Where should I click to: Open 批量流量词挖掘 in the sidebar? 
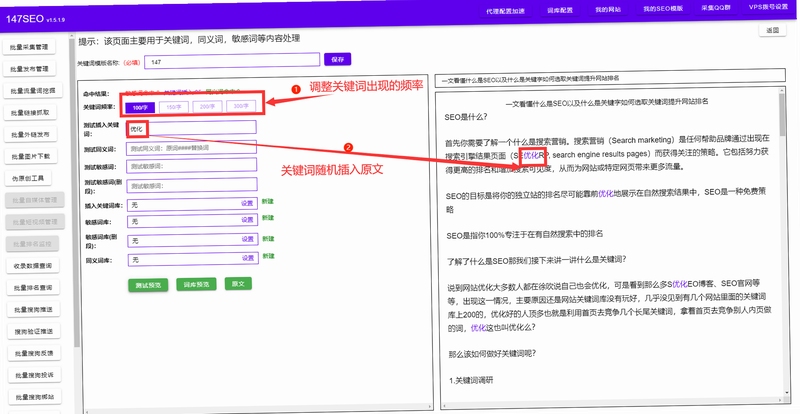click(x=33, y=91)
